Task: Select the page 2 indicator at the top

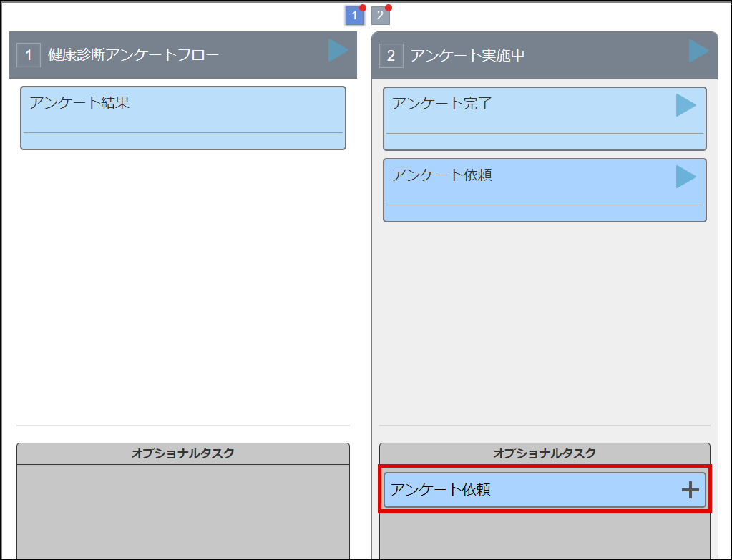Action: click(380, 15)
